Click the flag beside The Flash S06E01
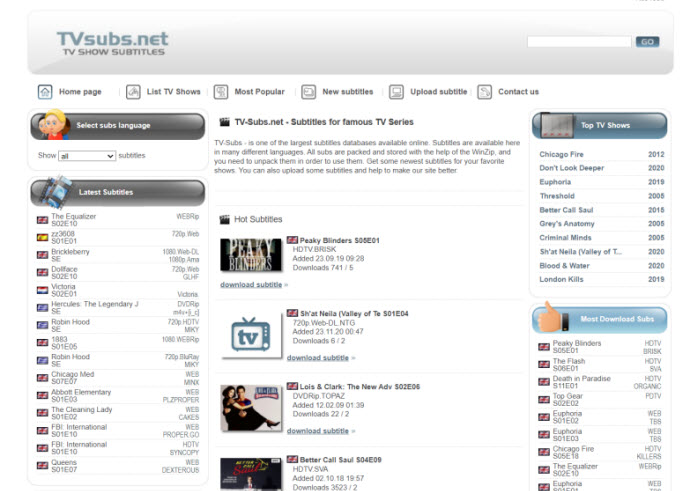Viewport: 700px width, 491px height. (544, 365)
